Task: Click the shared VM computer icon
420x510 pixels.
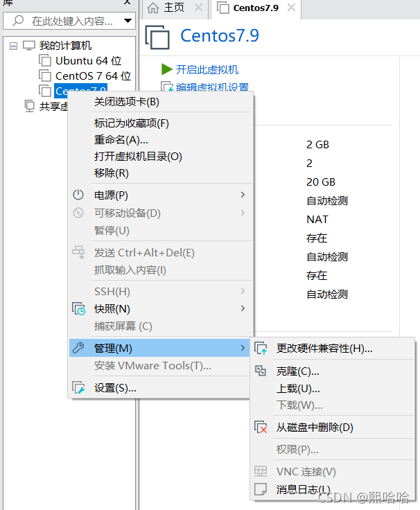Action: click(x=29, y=106)
